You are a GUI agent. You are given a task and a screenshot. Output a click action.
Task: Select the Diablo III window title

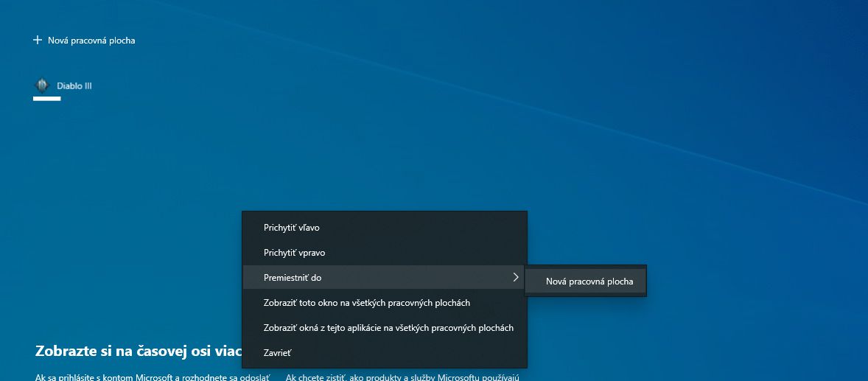click(x=74, y=85)
